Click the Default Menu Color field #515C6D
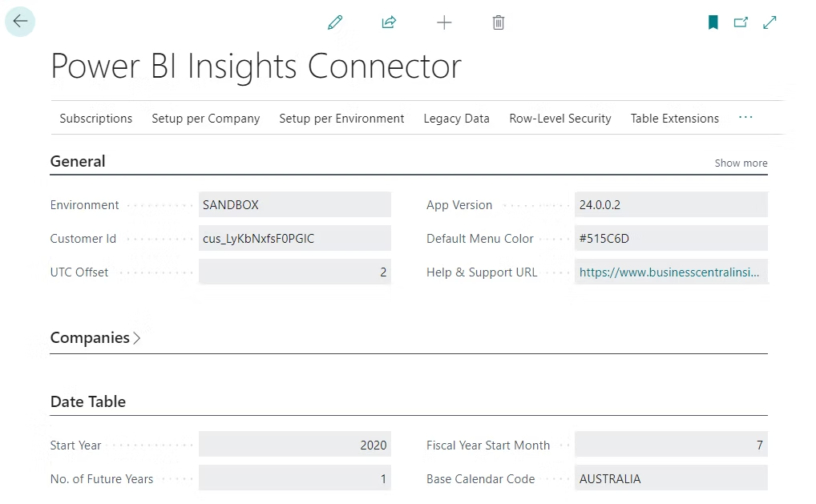The image size is (816, 504). coord(672,238)
